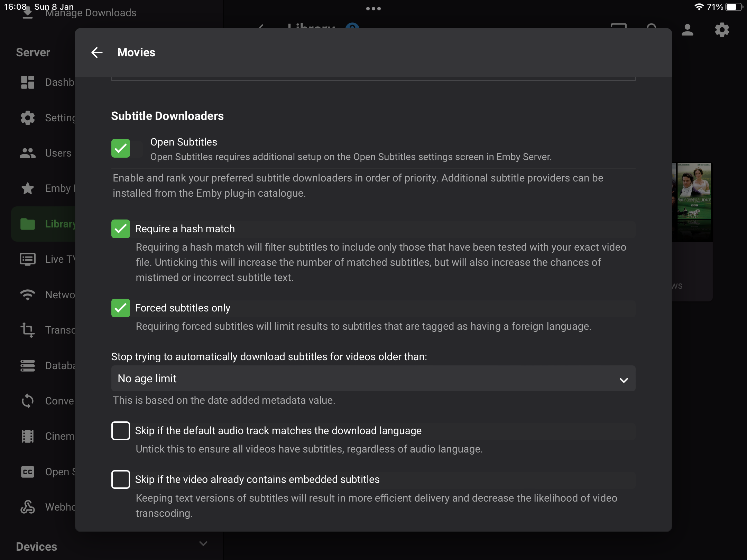This screenshot has width=747, height=560.
Task: Untick Require a hash match
Action: tap(120, 229)
